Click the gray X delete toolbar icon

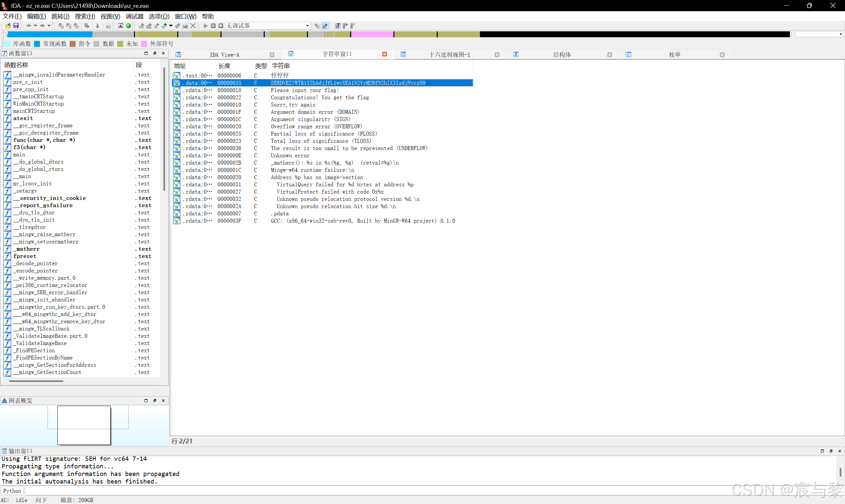[x=193, y=26]
